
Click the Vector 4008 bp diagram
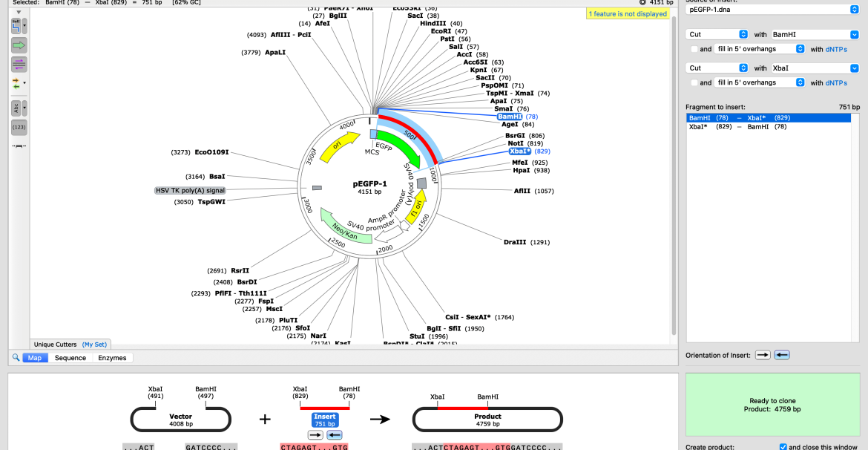point(180,420)
